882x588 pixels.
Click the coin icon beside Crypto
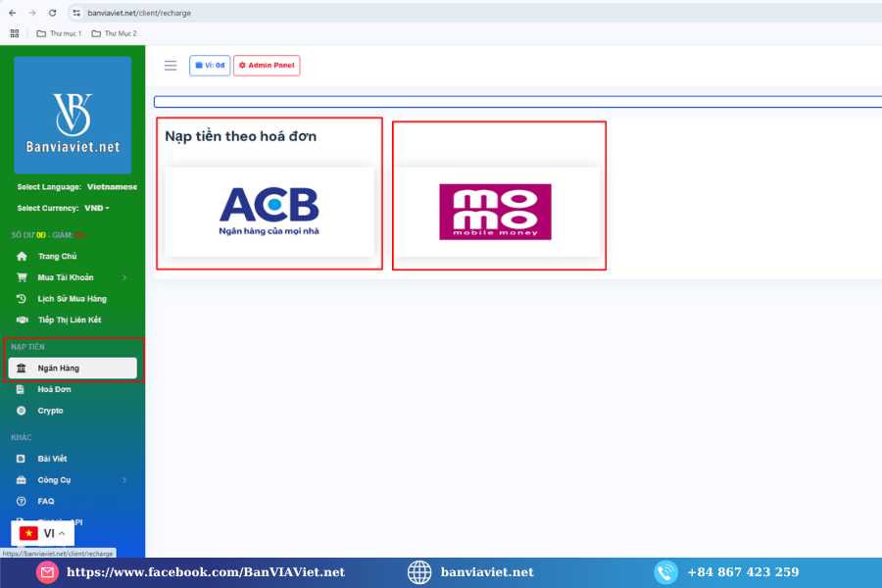click(x=21, y=411)
